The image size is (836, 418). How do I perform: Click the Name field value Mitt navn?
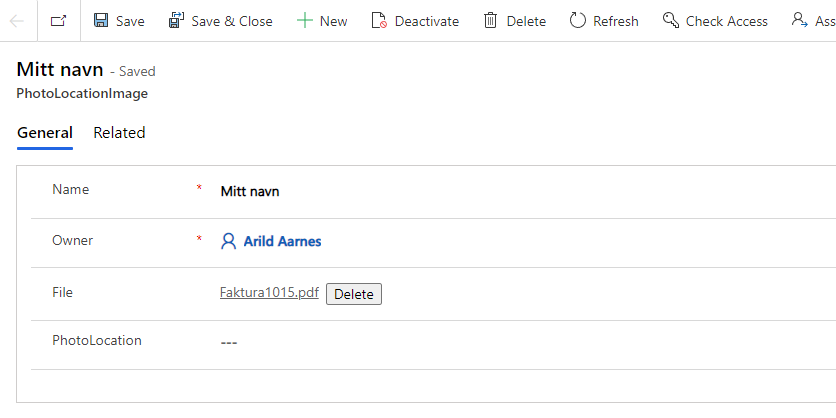click(250, 191)
